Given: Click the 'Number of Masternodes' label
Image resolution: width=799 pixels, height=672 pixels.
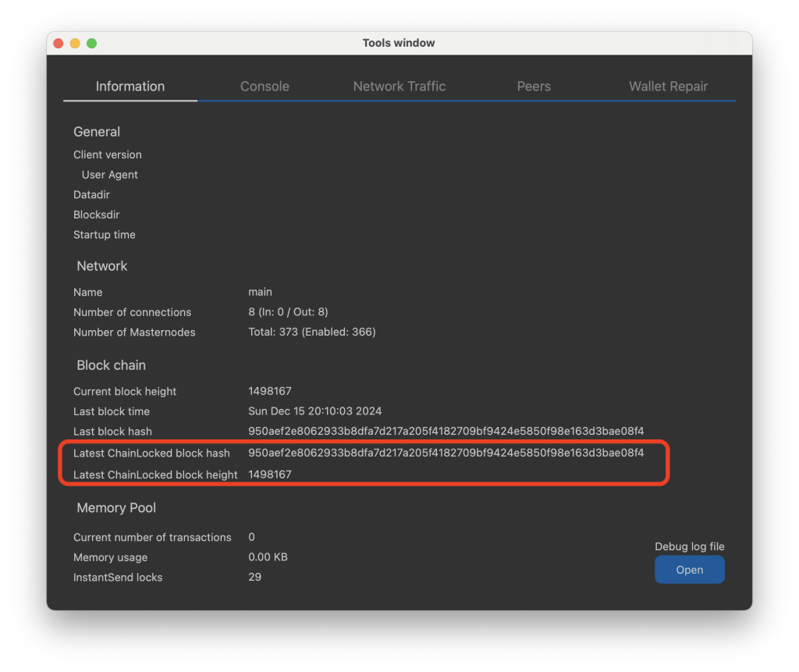Looking at the screenshot, I should pyautogui.click(x=134, y=332).
